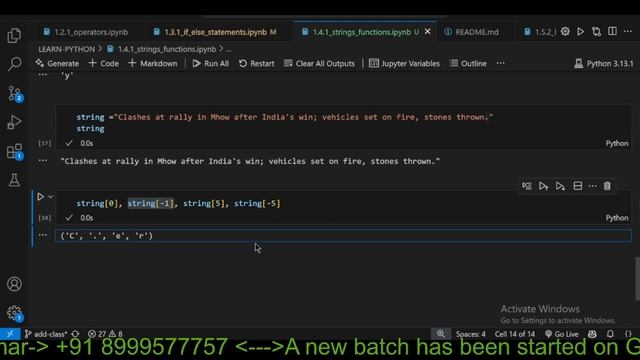The width and height of the screenshot is (640, 360).
Task: Open the editor More Actions ellipsis
Action: pyautogui.click(x=628, y=31)
